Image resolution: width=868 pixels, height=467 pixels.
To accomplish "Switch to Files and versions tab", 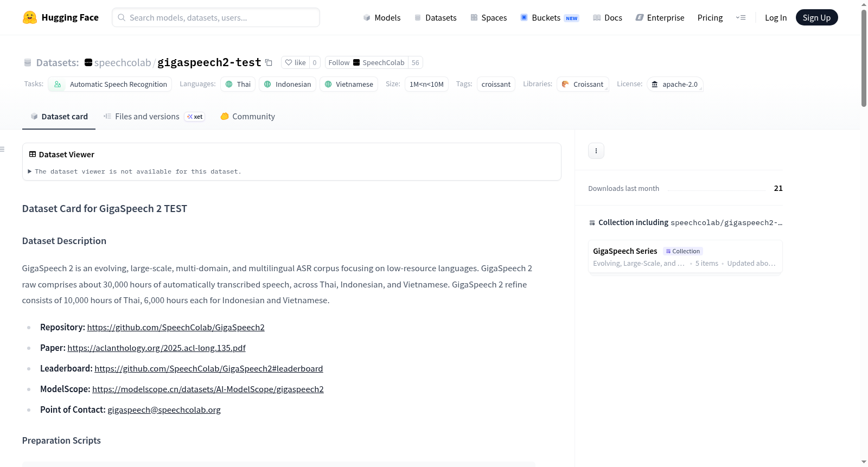I will (154, 117).
